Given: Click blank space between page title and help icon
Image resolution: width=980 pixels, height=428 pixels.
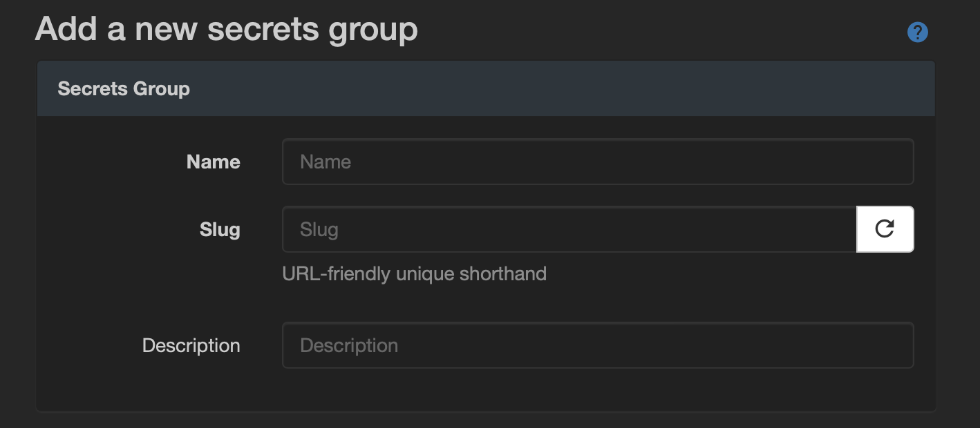Looking at the screenshot, I should pos(657,32).
